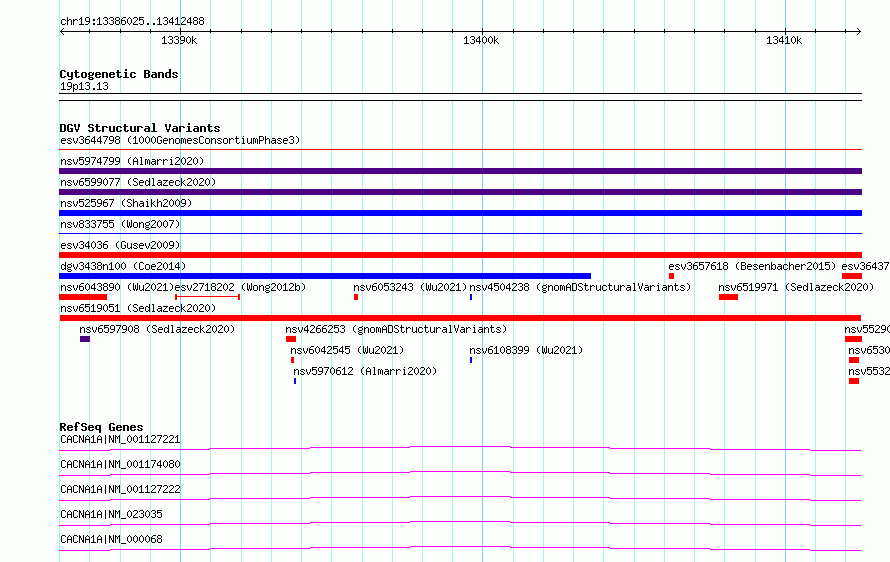Open the nsv6597908 (Sedlazeck2020) label
Screen dimensions: 890x562
click(157, 329)
